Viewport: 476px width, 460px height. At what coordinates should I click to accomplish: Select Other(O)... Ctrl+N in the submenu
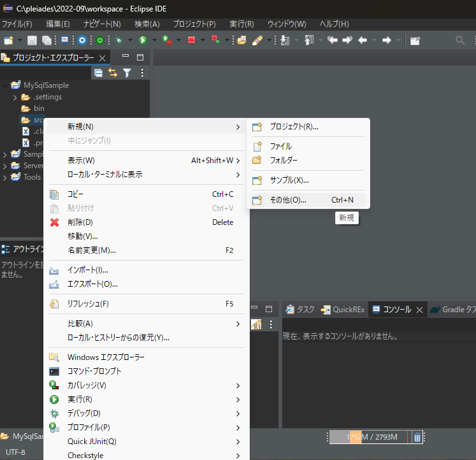308,200
